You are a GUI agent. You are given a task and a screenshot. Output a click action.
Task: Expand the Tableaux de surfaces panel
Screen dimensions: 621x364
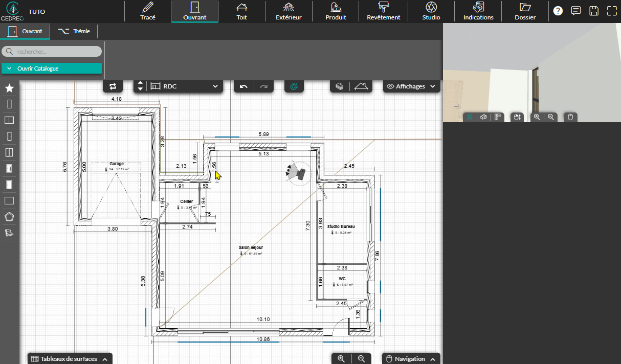(70, 359)
